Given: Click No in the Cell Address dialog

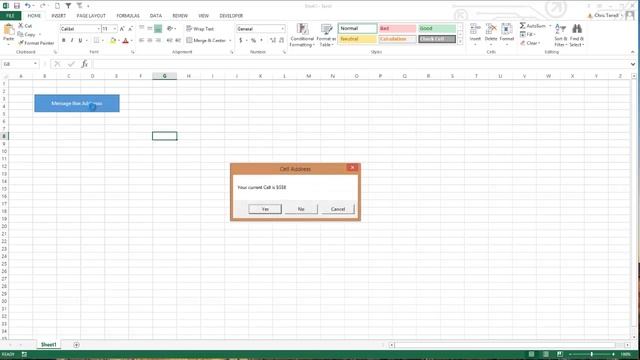Looking at the screenshot, I should point(301,209).
